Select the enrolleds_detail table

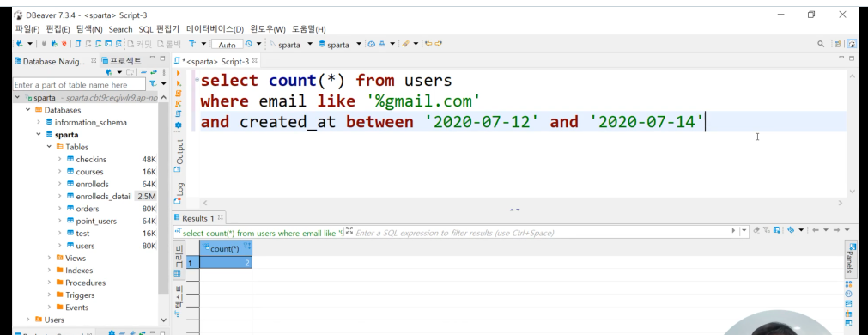click(x=104, y=196)
